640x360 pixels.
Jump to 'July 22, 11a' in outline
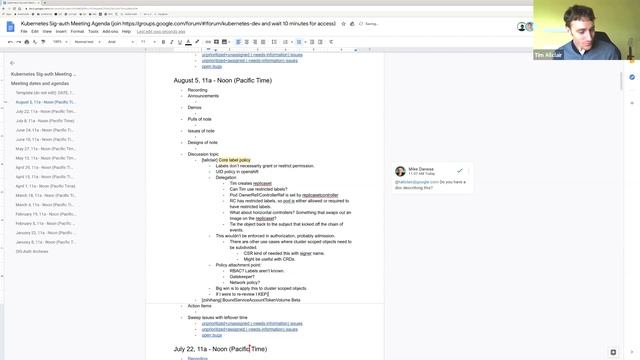point(45,111)
